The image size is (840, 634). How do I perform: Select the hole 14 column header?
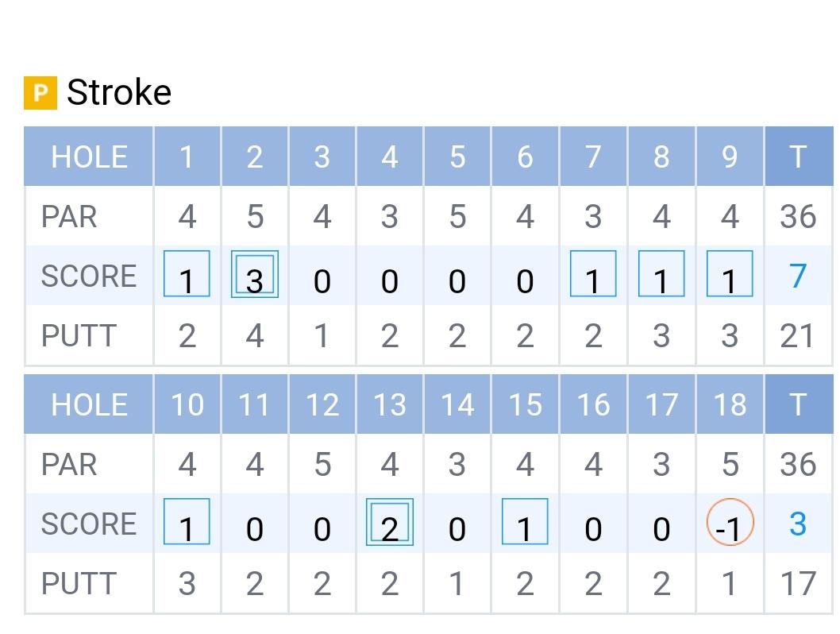[457, 404]
